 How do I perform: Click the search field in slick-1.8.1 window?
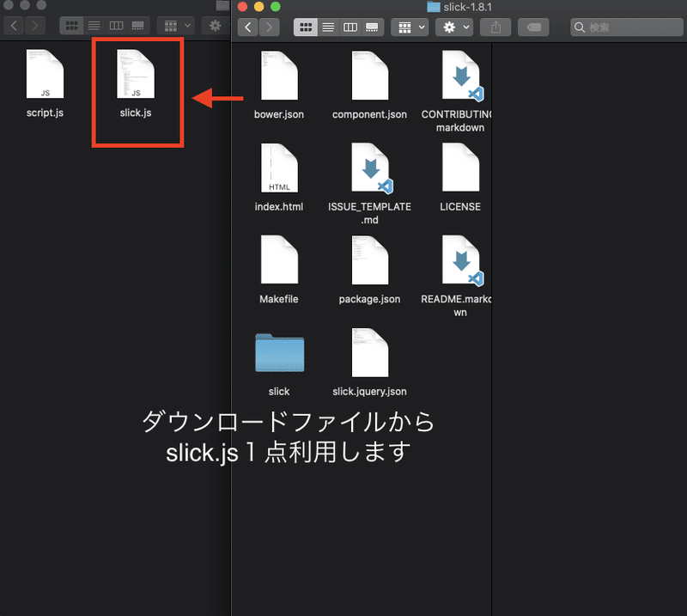pos(627,27)
